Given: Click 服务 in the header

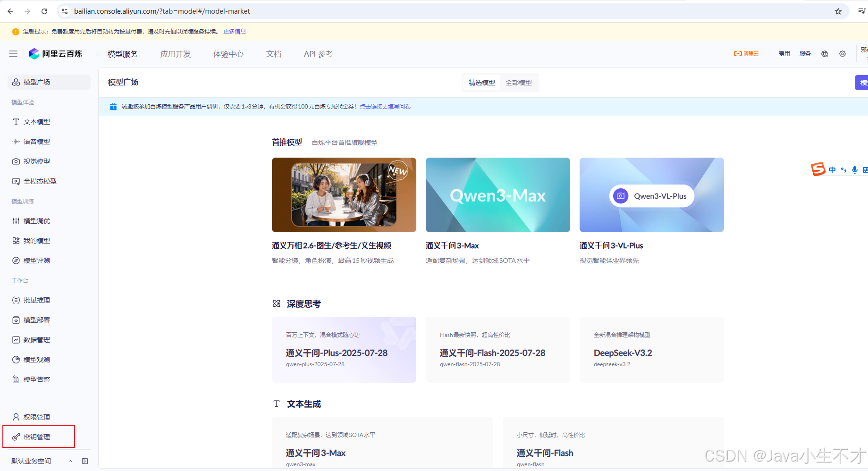Looking at the screenshot, I should pos(805,54).
